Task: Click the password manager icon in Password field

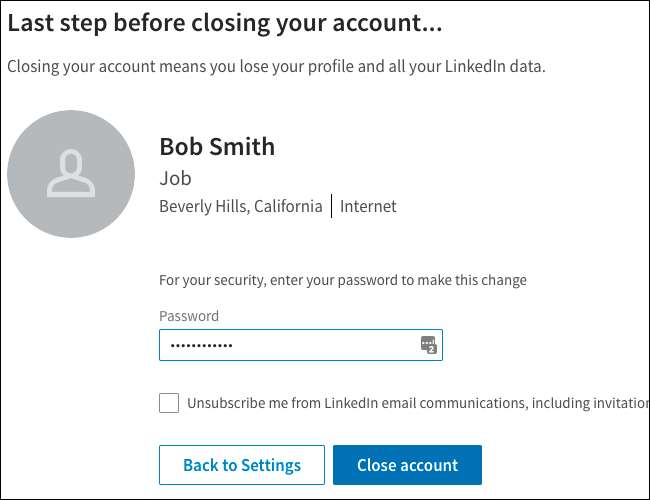Action: [429, 345]
